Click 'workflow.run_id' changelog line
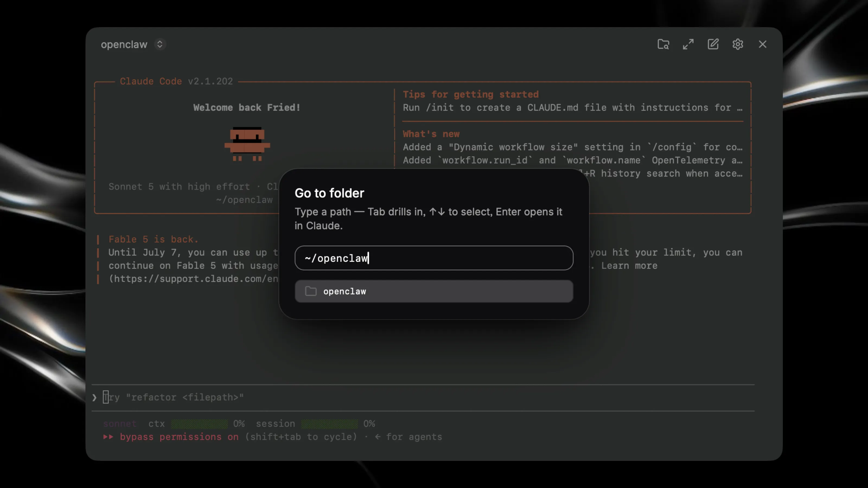Screen dimensions: 868x488 click(573, 160)
